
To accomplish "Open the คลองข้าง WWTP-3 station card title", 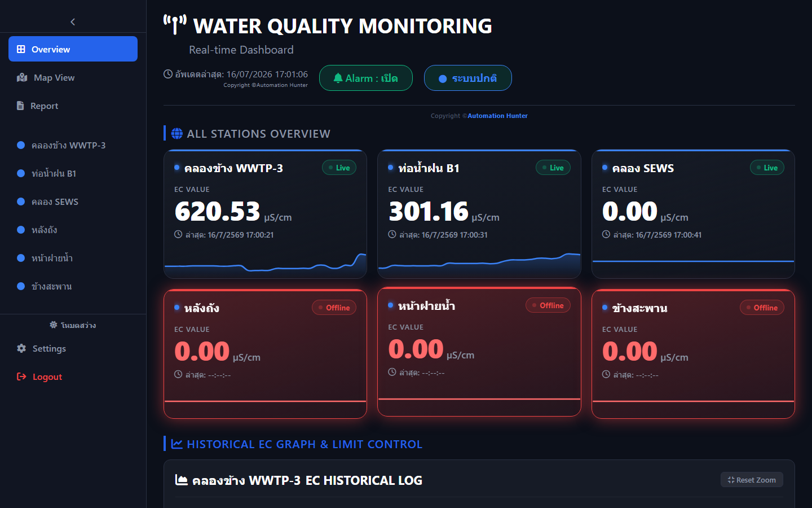I will coord(233,168).
